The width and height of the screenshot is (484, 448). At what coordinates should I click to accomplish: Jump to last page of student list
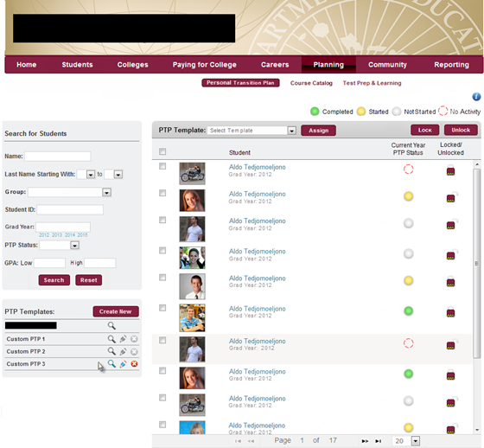pos(379,441)
